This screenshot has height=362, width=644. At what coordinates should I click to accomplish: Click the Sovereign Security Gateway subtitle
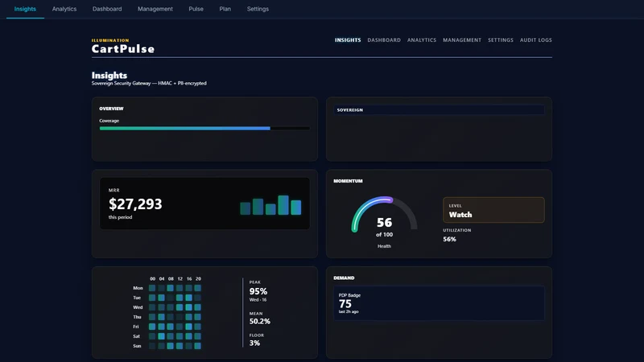click(x=149, y=84)
